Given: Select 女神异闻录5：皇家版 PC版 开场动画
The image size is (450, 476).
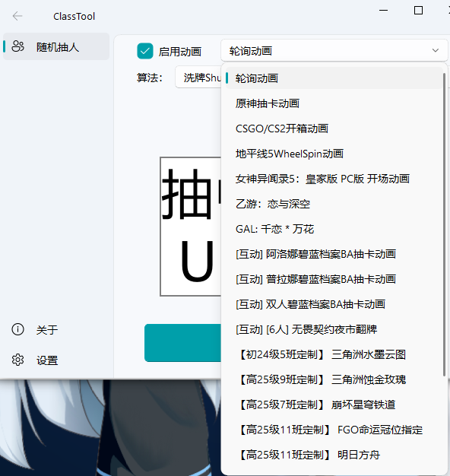Looking at the screenshot, I should coord(334,179).
